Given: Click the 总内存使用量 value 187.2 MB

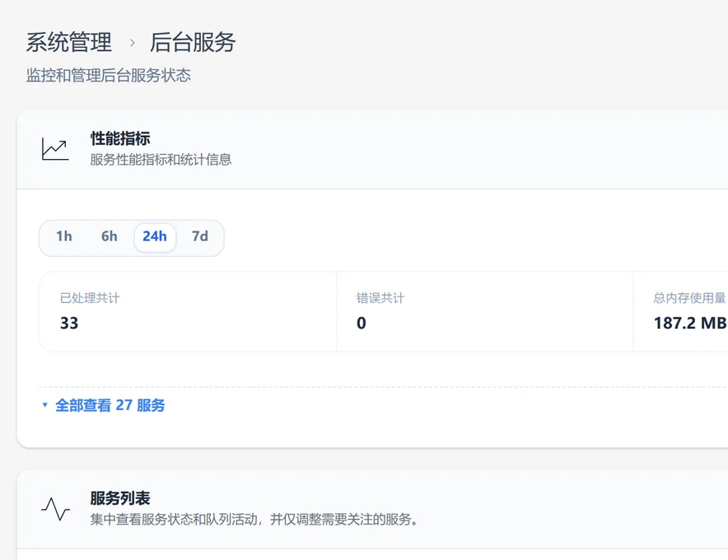Looking at the screenshot, I should click(x=690, y=323).
